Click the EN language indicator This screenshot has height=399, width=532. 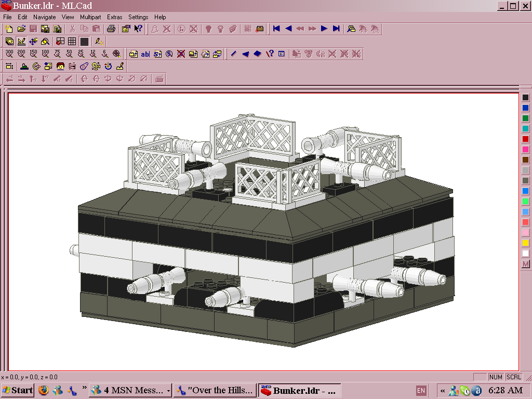pyautogui.click(x=421, y=391)
